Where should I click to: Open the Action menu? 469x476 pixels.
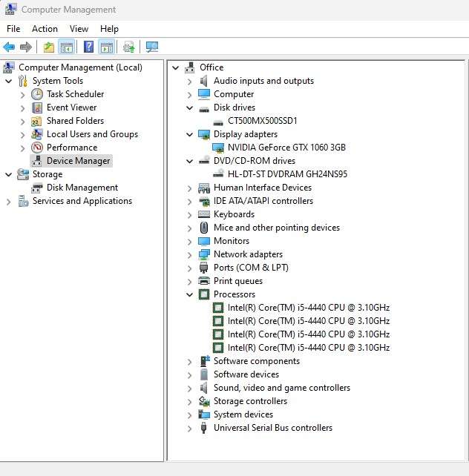click(x=45, y=29)
